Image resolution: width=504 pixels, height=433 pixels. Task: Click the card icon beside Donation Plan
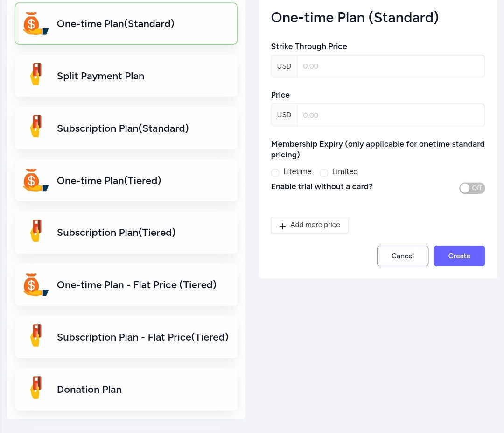click(35, 388)
